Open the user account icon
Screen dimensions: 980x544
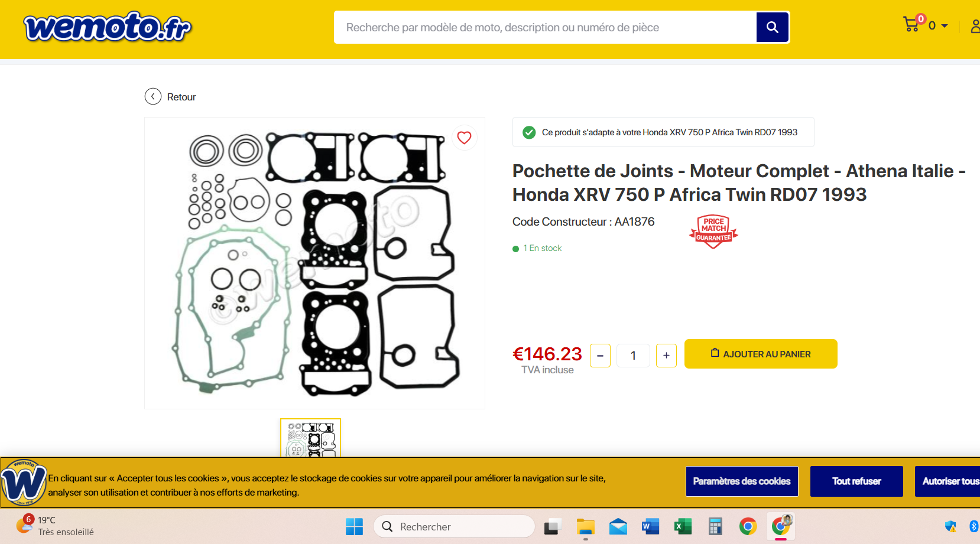[x=975, y=26]
